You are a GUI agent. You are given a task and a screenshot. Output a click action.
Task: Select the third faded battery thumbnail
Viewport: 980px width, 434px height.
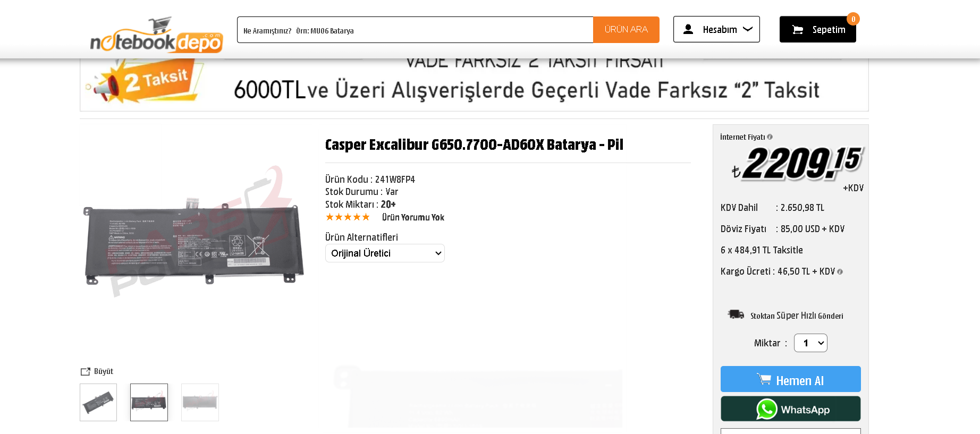pyautogui.click(x=200, y=402)
